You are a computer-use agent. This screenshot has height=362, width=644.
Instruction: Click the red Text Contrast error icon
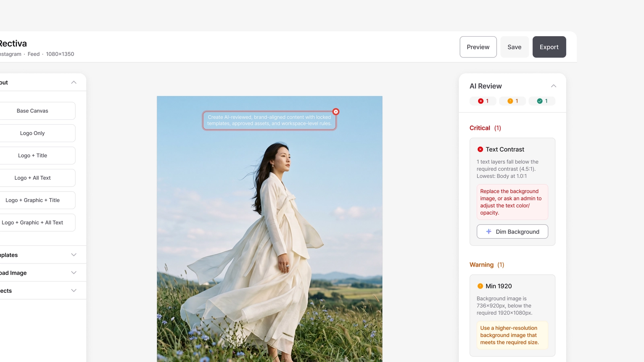tap(480, 149)
